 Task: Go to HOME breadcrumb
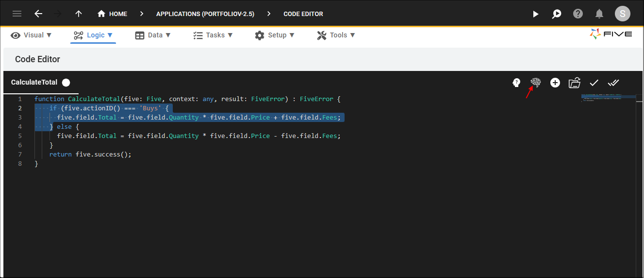click(x=112, y=14)
